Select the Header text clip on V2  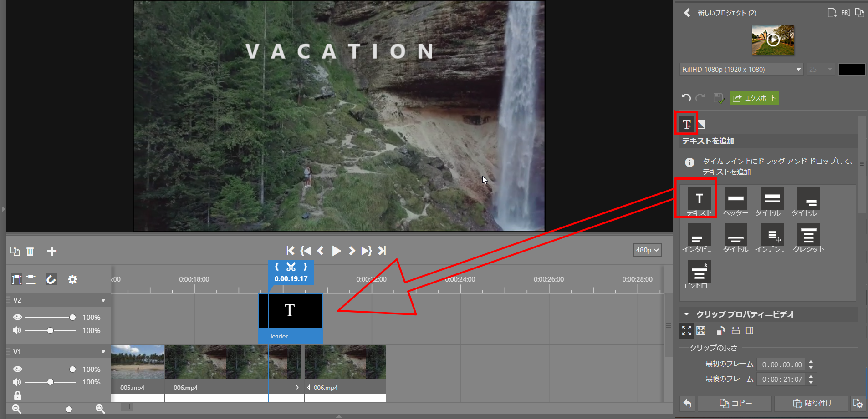291,318
